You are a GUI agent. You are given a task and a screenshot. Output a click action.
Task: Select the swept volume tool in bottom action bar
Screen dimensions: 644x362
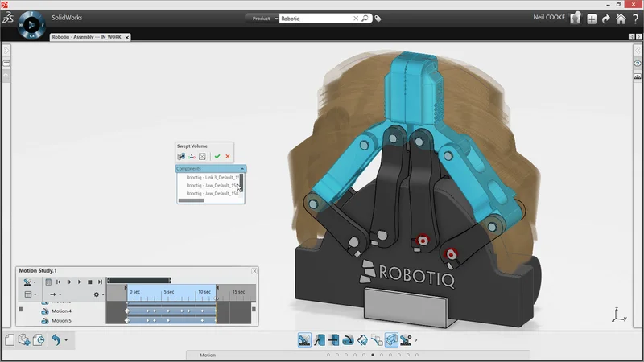[392, 340]
